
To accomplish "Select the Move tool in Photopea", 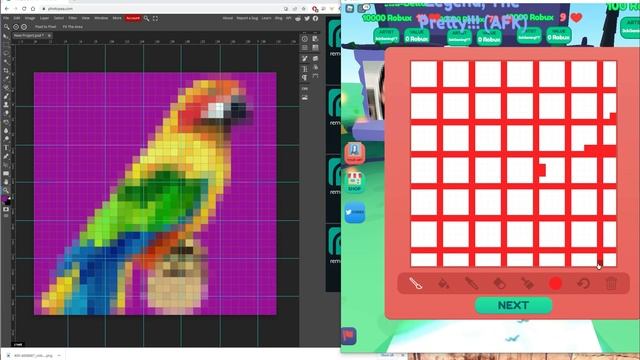I will coord(6,36).
